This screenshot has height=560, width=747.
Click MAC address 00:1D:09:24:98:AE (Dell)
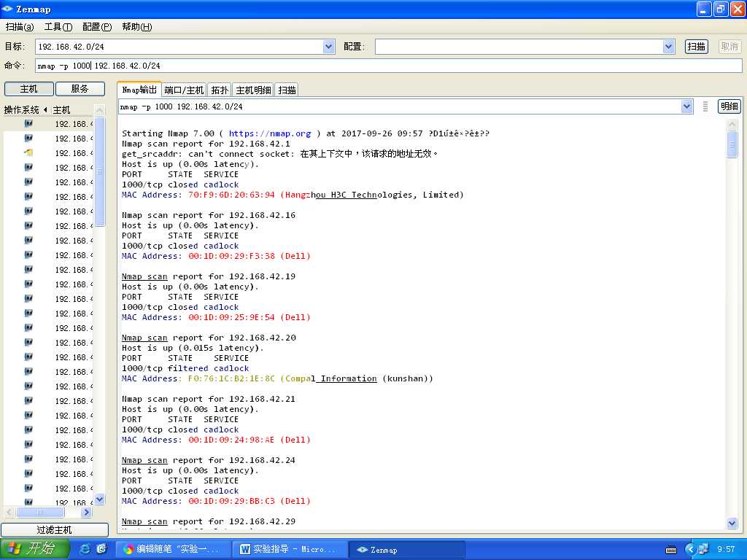click(x=216, y=440)
